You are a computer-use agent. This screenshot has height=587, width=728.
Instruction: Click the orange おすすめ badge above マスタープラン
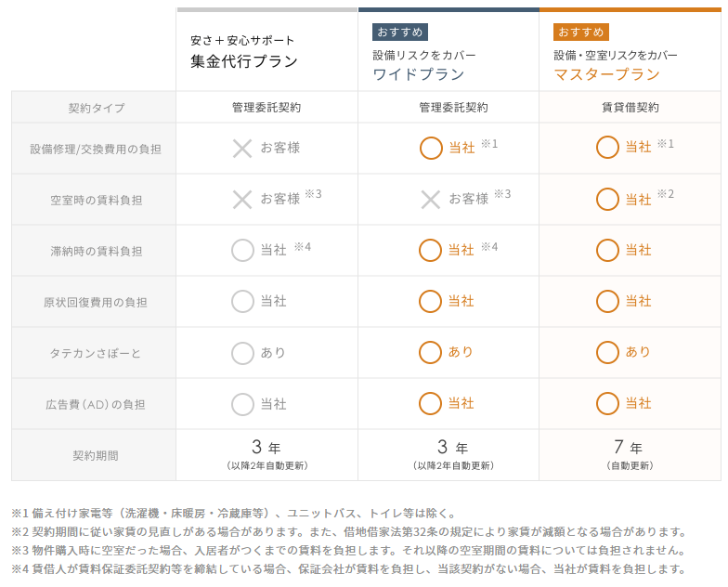tap(581, 32)
